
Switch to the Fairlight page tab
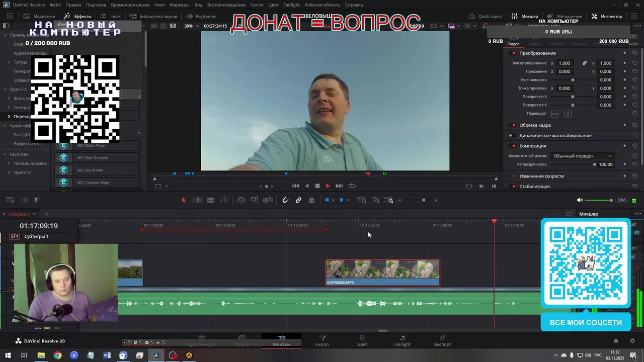(403, 340)
